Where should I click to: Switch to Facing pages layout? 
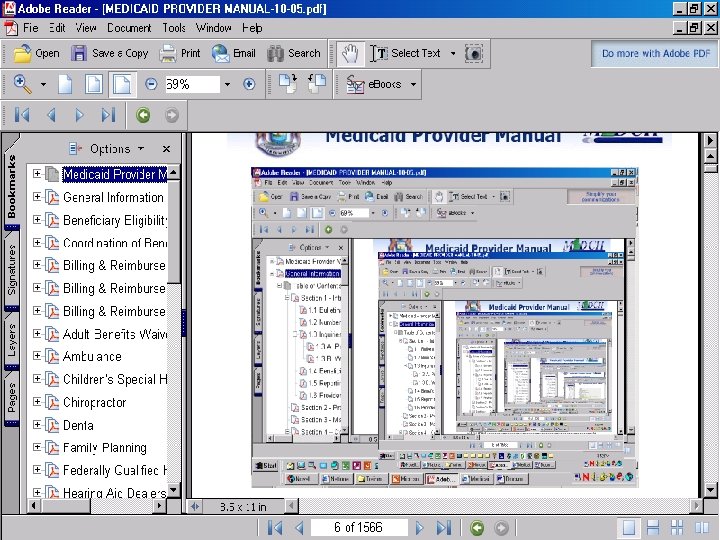702,528
